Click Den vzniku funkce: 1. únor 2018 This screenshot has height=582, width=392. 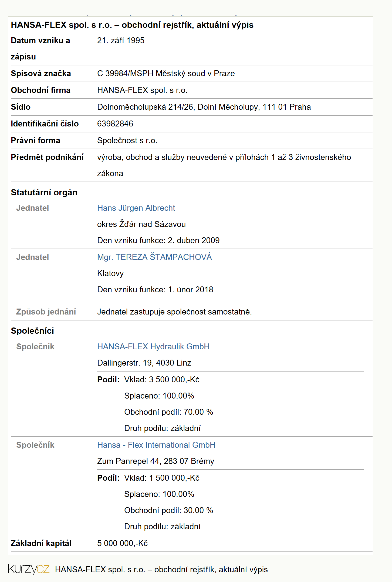(155, 290)
